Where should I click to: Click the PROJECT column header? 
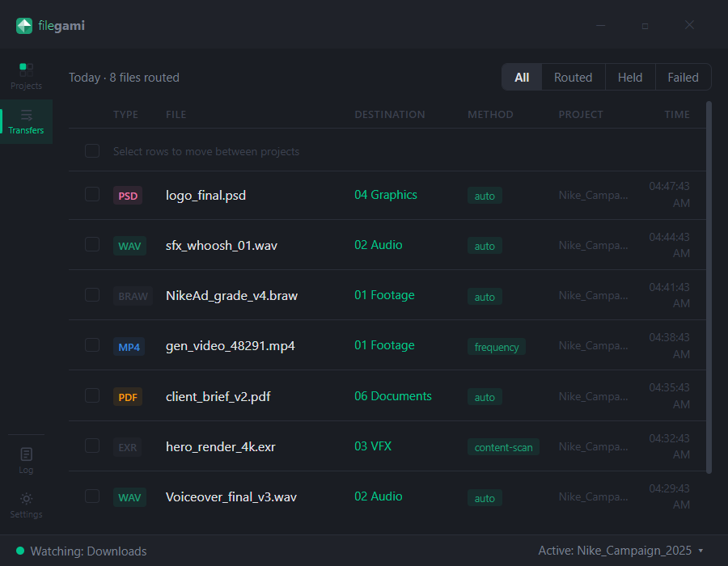(580, 115)
